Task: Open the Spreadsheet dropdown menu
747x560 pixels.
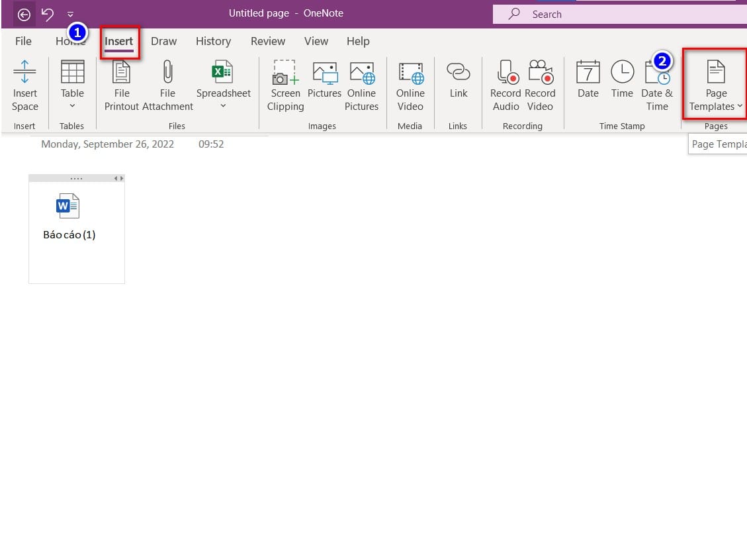Action: [223, 106]
